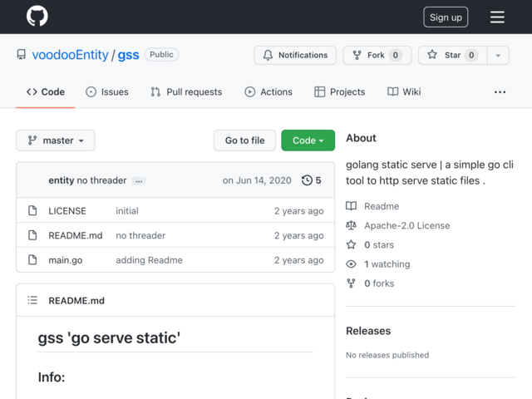
Task: Expand the commit message ellipsis
Action: click(x=139, y=181)
